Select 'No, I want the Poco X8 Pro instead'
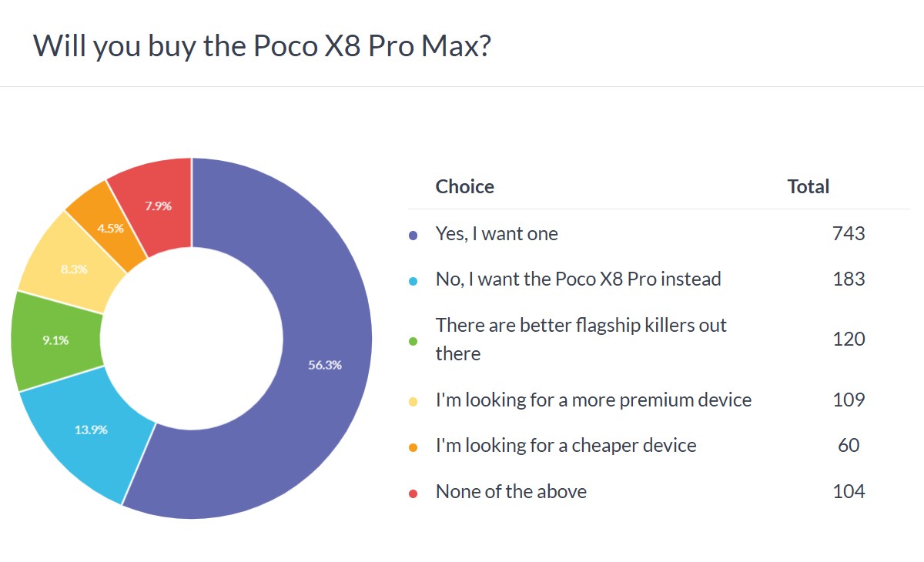The height and width of the screenshot is (562, 924). [578, 279]
